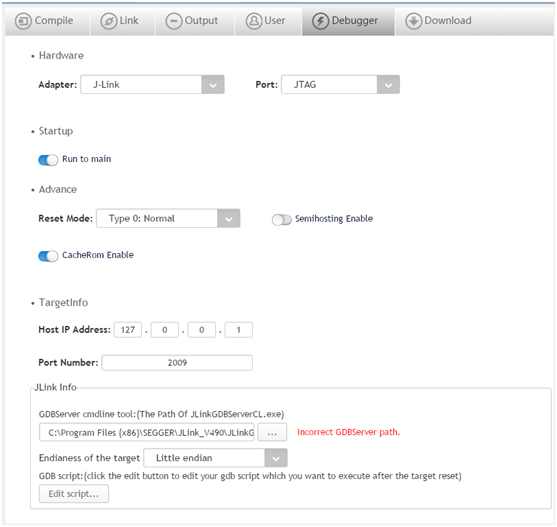Click the third IP octet field
The image size is (557, 527).
click(x=202, y=330)
